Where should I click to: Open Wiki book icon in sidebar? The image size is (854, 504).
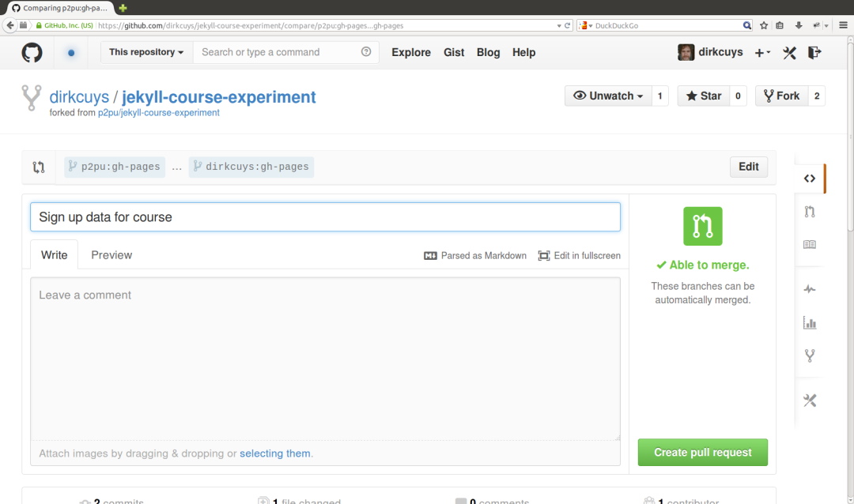809,245
